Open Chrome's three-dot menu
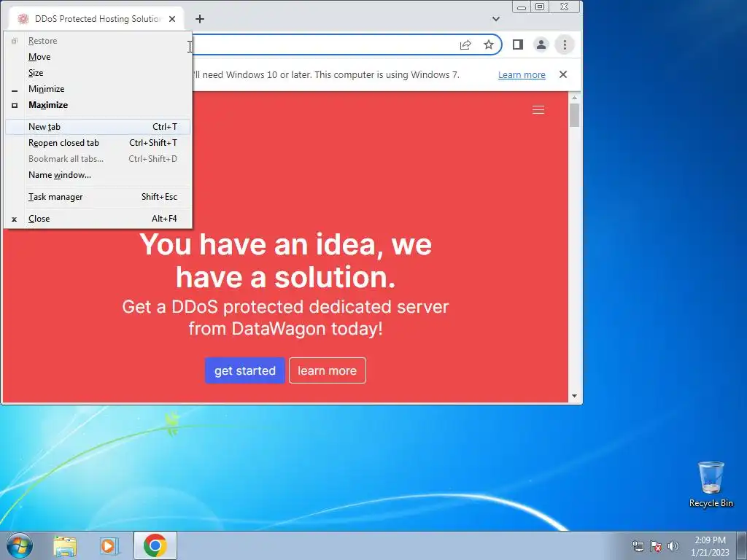This screenshot has width=747, height=560. 565,44
